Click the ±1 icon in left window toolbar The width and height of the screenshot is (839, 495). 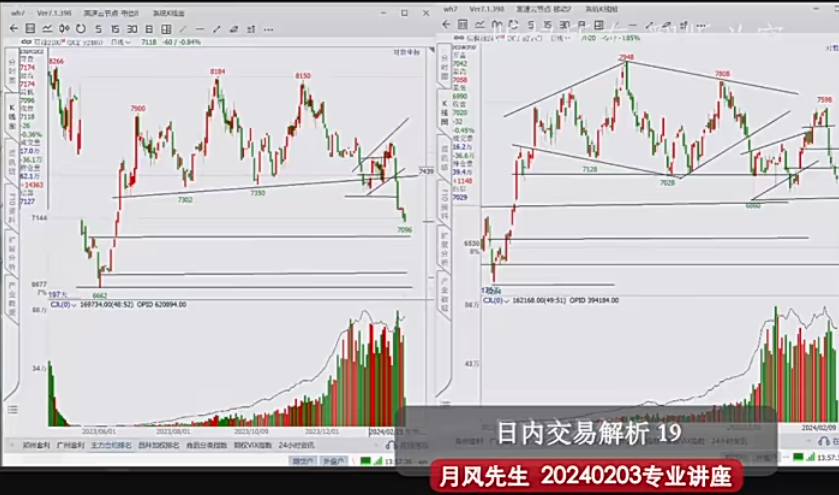pyautogui.click(x=251, y=29)
